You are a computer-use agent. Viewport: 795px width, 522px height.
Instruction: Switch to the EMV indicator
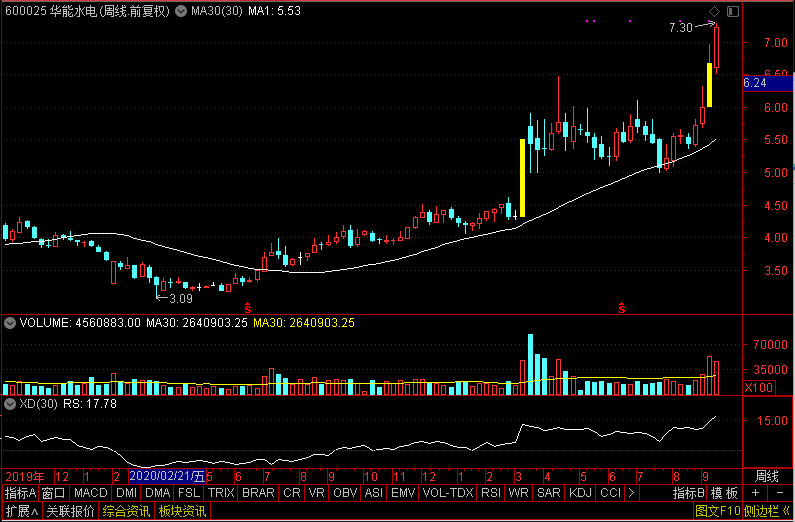(403, 493)
